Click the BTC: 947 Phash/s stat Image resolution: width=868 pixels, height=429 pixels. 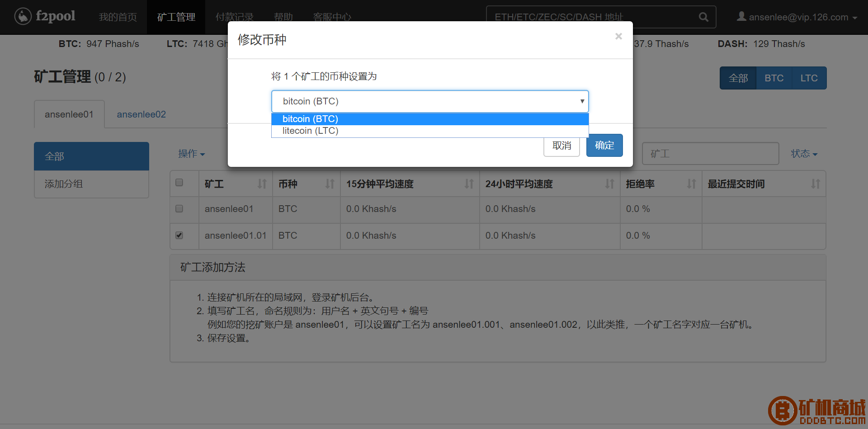(99, 44)
